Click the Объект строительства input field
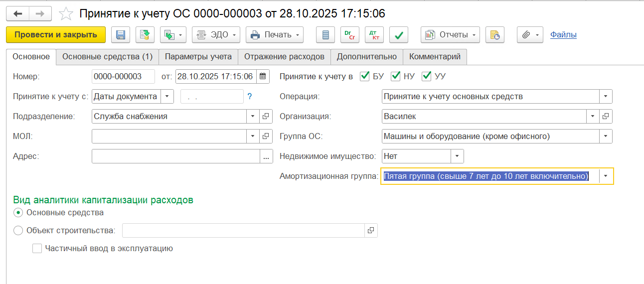Viewport: 644px width, 284px height. click(x=244, y=230)
